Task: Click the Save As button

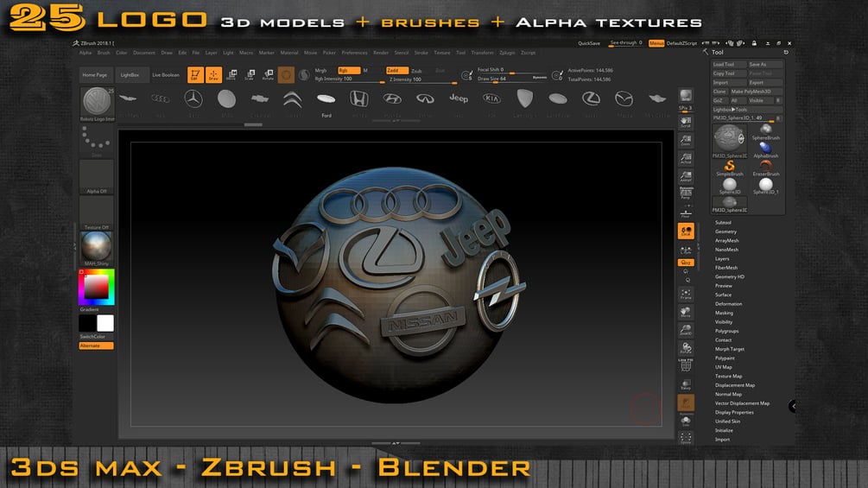Action: pyautogui.click(x=765, y=64)
